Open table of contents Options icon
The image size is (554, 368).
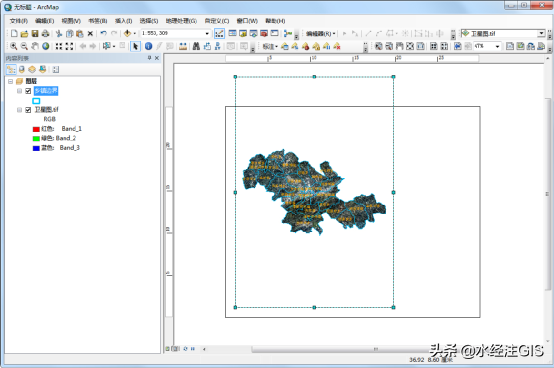click(56, 70)
